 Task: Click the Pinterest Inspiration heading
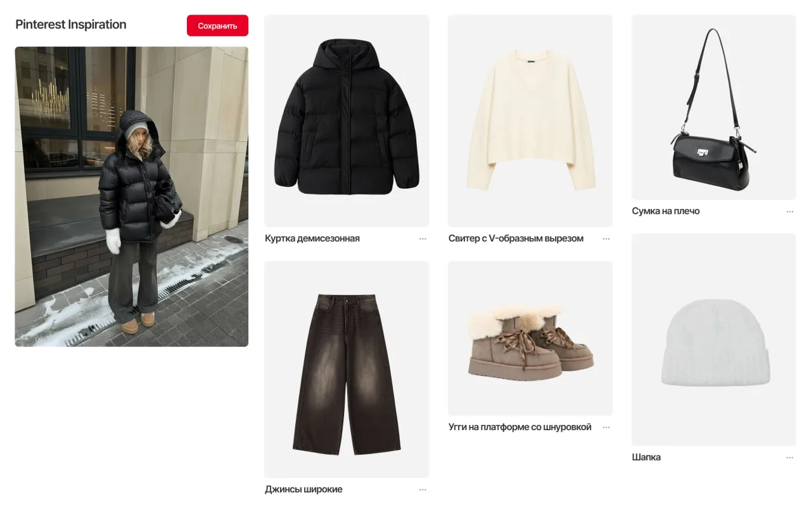(x=71, y=25)
